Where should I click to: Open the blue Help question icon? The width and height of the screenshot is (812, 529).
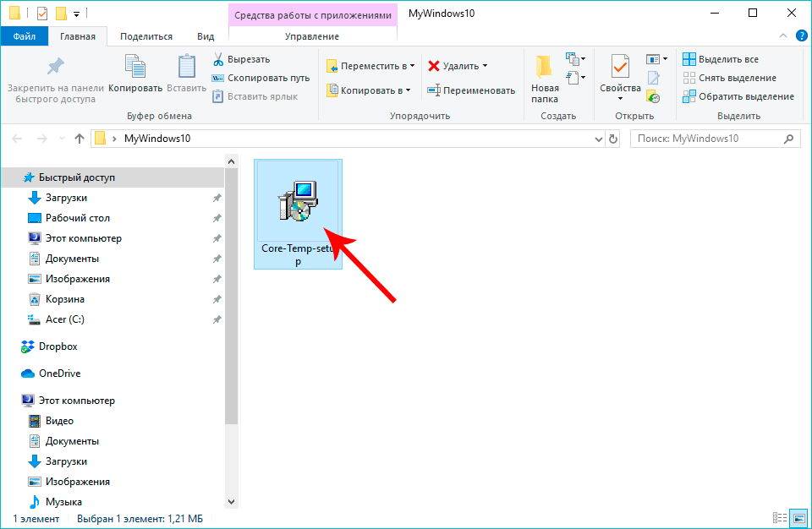pos(801,35)
